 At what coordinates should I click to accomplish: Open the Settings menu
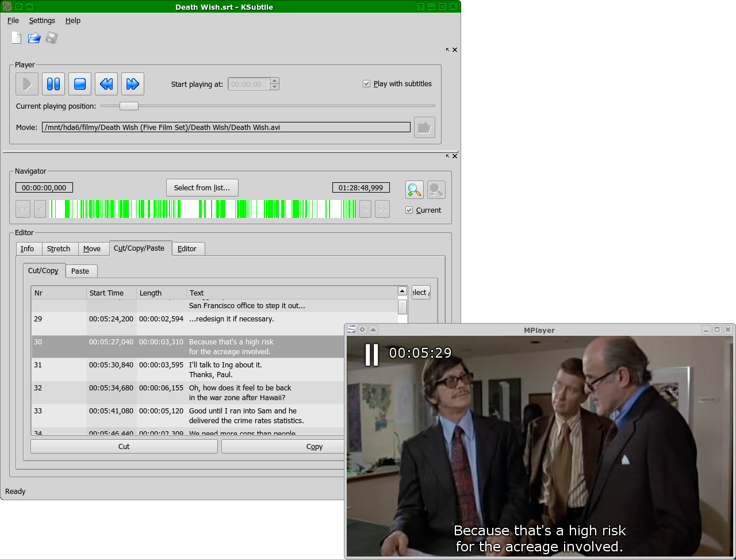(42, 20)
